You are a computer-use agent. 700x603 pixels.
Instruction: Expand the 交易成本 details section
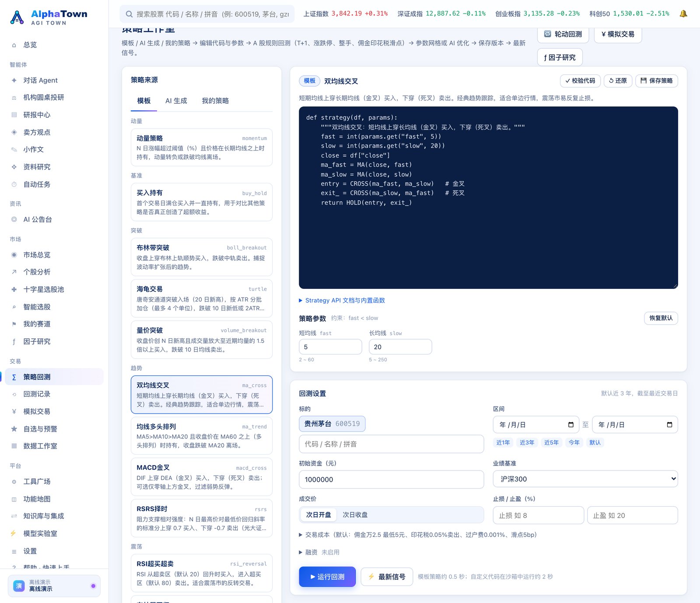point(418,535)
